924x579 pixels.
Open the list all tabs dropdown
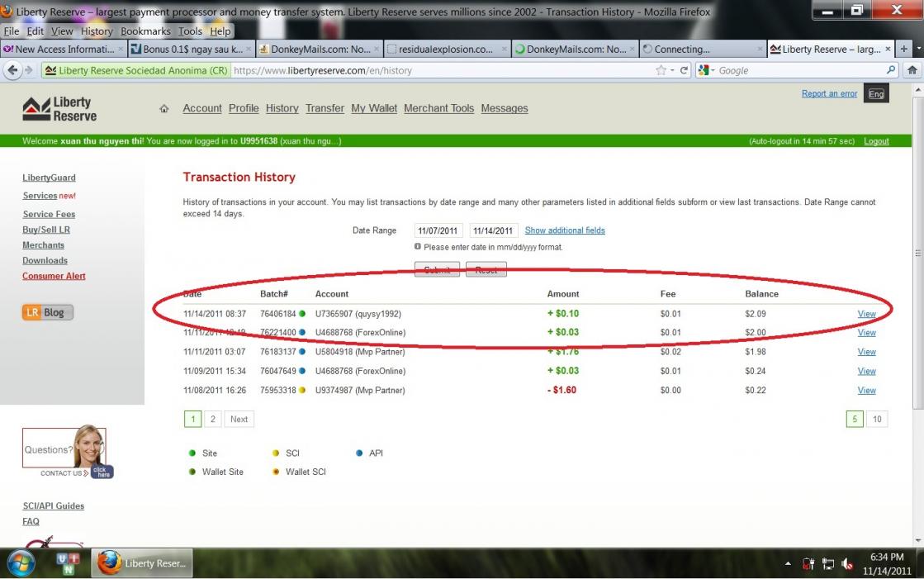pos(918,49)
